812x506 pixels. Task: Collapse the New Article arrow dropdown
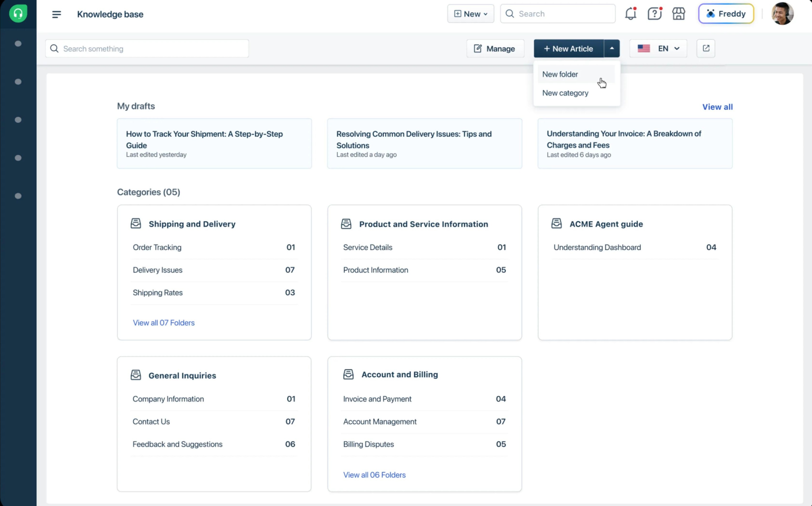click(612, 49)
